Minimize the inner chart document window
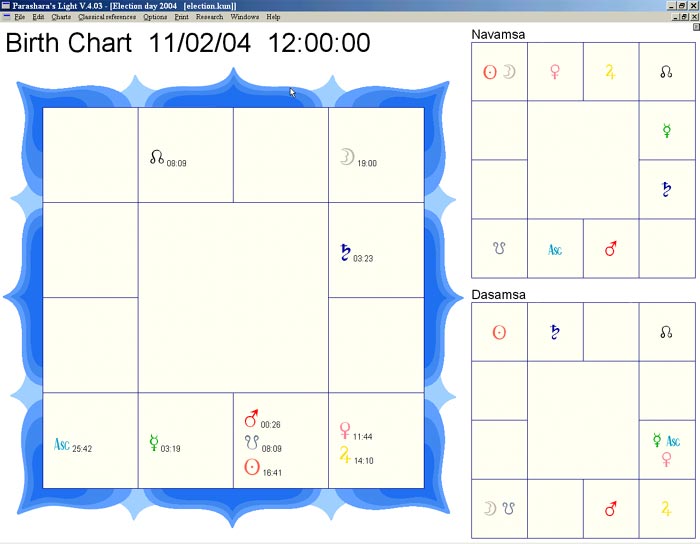The width and height of the screenshot is (700, 544). coord(676,17)
